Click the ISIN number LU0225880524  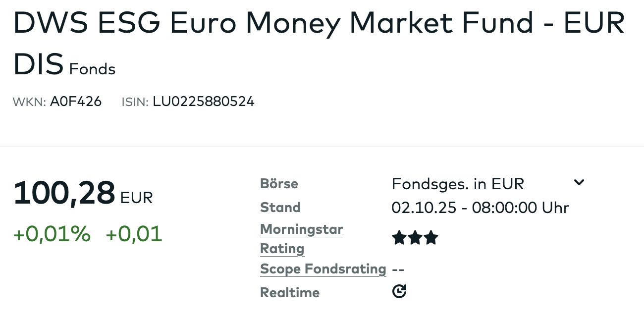203,102
